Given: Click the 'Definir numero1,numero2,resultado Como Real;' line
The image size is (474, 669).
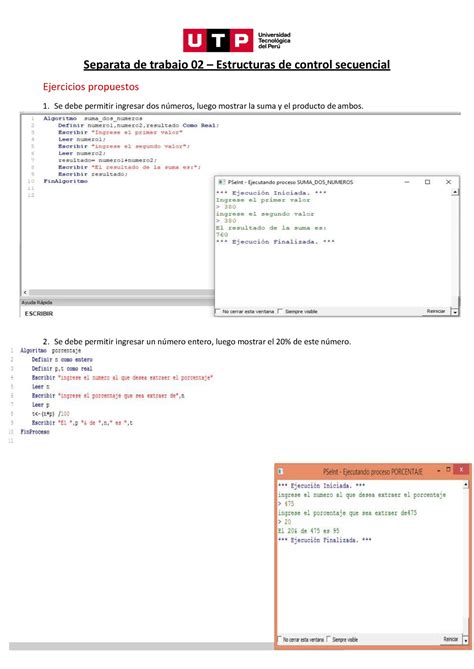Looking at the screenshot, I should [x=138, y=125].
